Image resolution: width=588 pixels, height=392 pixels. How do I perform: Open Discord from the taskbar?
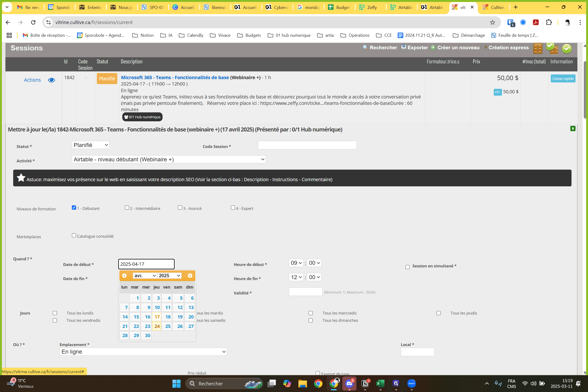[349, 384]
